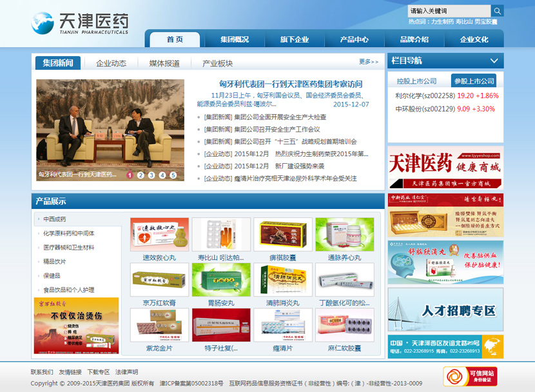Image resolution: width=535 pixels, height=392 pixels.
Task: Click stock row 中环股份(sz002129)
Action: (445, 109)
